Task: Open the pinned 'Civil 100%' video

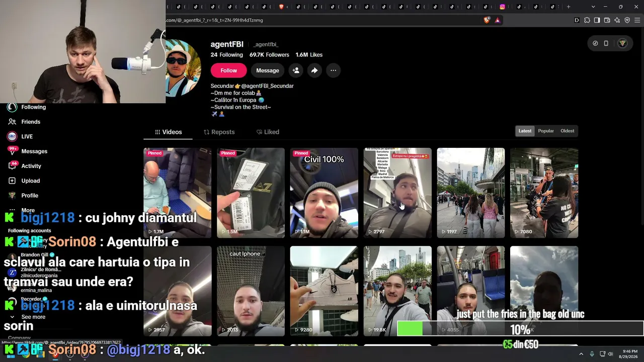Action: pyautogui.click(x=324, y=193)
